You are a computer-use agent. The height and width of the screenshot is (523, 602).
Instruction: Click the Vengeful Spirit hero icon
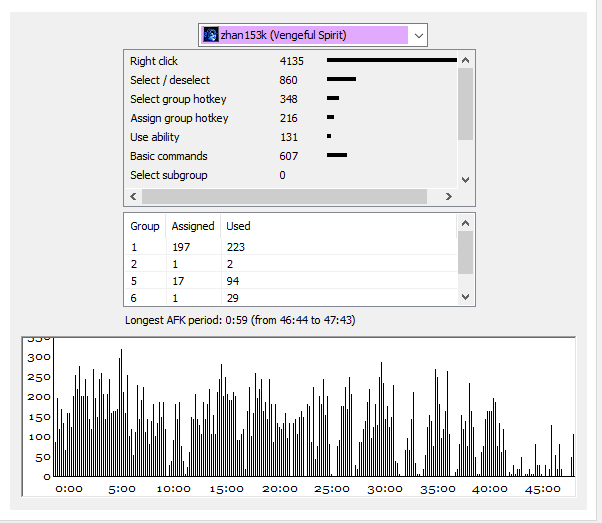coord(211,35)
